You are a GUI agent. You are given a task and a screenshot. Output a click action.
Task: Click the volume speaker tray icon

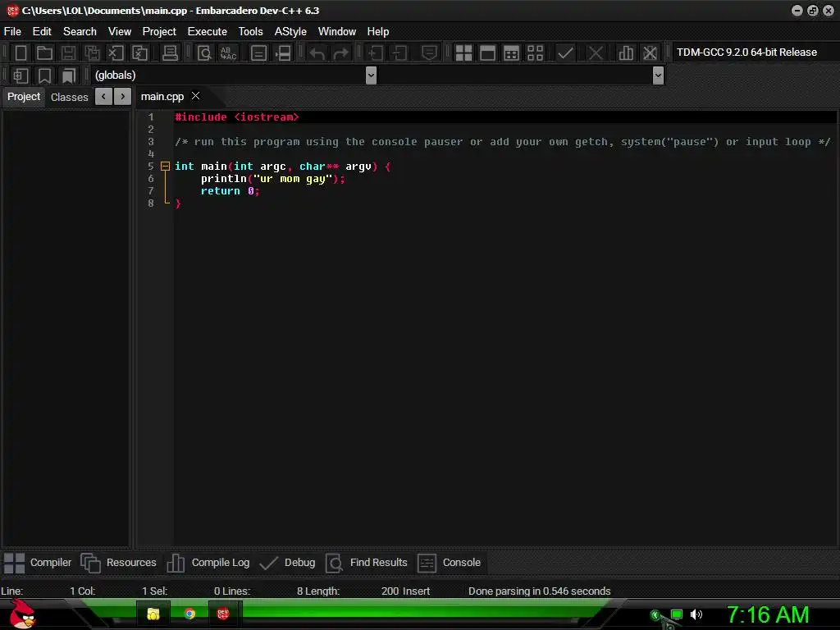[696, 614]
